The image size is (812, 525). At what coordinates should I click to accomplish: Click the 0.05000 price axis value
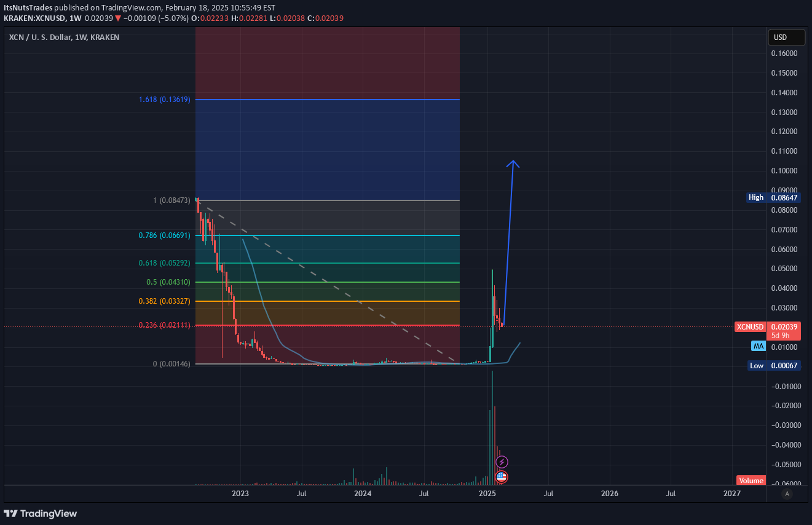(x=784, y=269)
